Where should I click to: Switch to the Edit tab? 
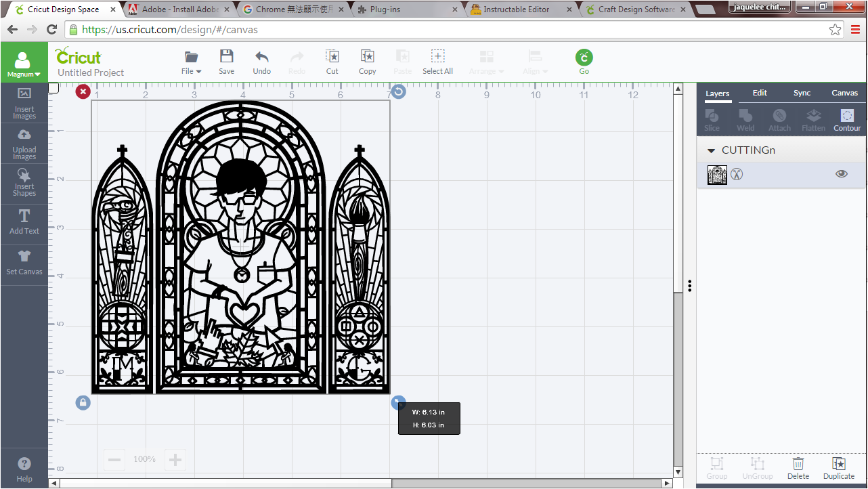coord(760,93)
